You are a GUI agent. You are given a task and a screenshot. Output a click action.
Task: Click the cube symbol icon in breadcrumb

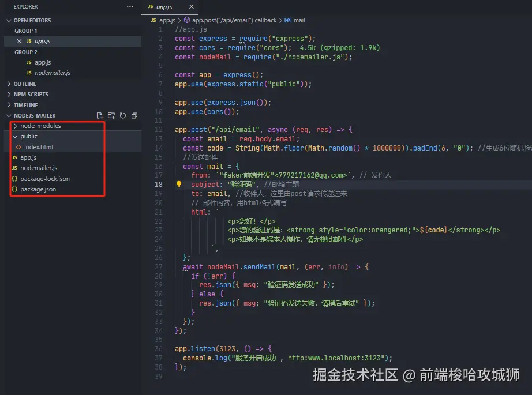coord(186,20)
